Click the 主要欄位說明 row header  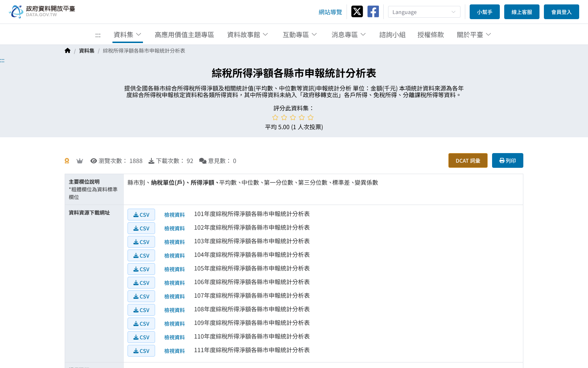pos(94,189)
